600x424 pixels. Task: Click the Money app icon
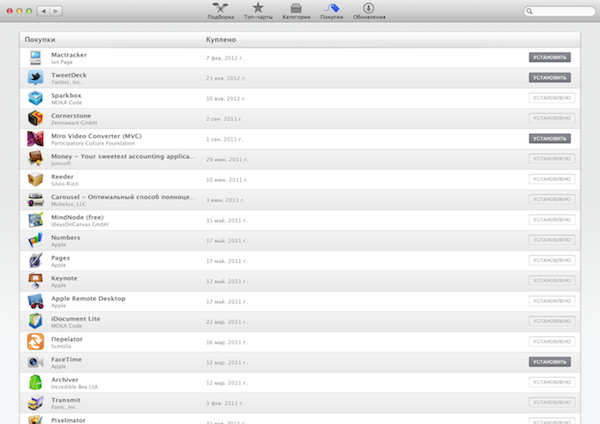[x=36, y=159]
